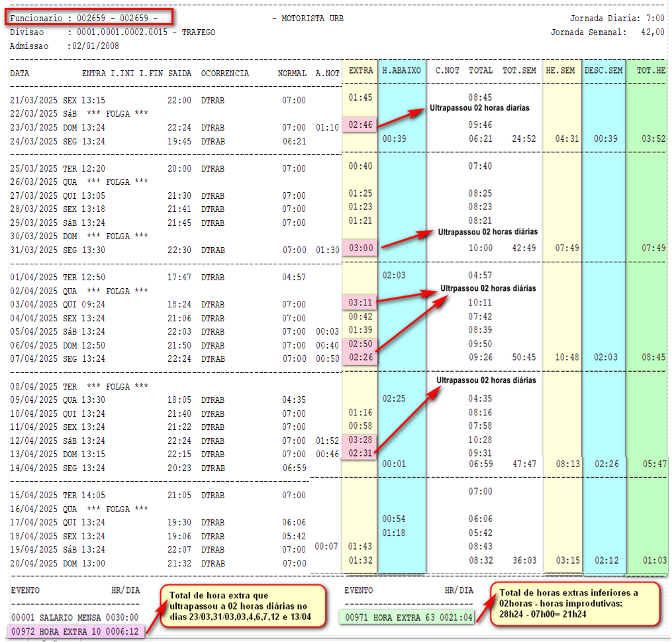Click the 14:05 entry time on 15/04
Screen dimensions: 672x642
(93, 496)
